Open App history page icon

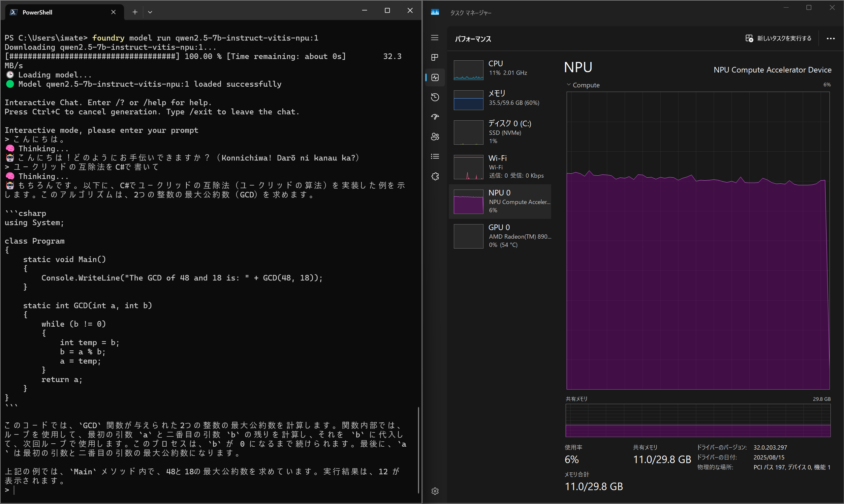point(435,97)
